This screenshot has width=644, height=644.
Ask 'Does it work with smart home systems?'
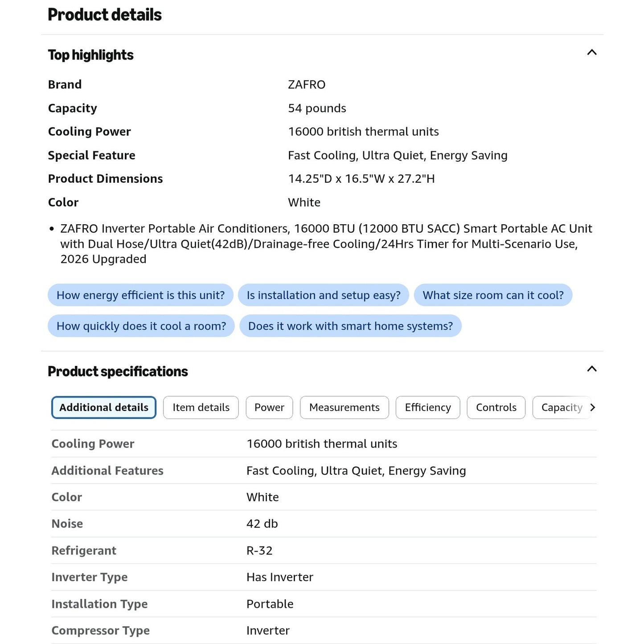[350, 326]
